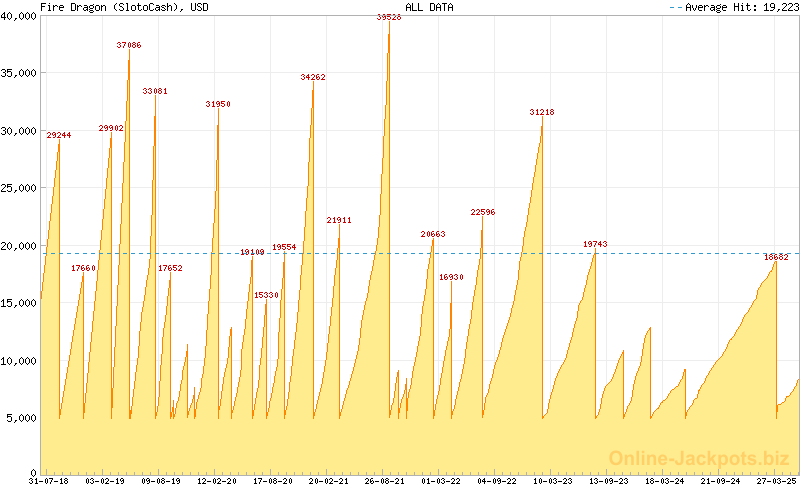This screenshot has height=490, width=800.
Task: Click the 38528 peak value label
Action: click(x=389, y=17)
